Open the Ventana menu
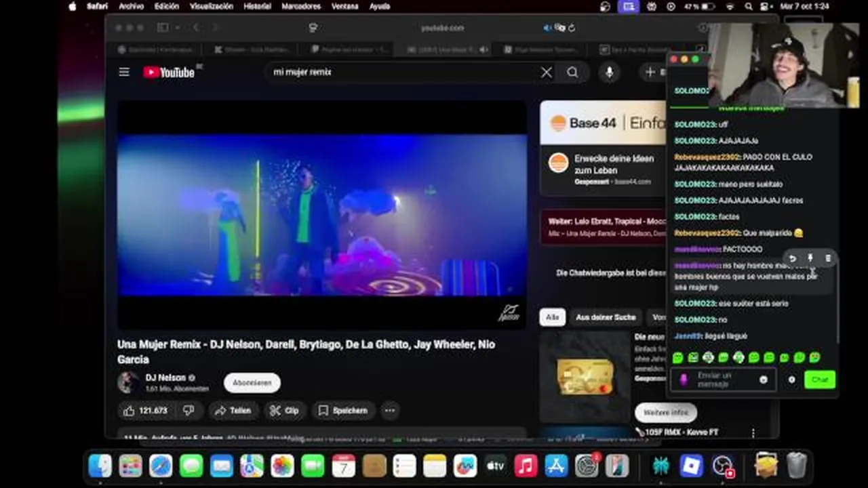 (345, 6)
